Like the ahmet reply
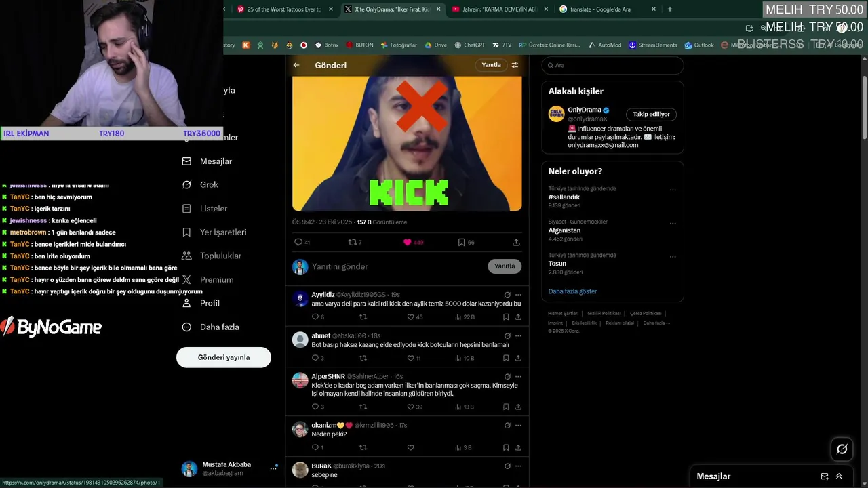The image size is (868, 488). pos(410,358)
